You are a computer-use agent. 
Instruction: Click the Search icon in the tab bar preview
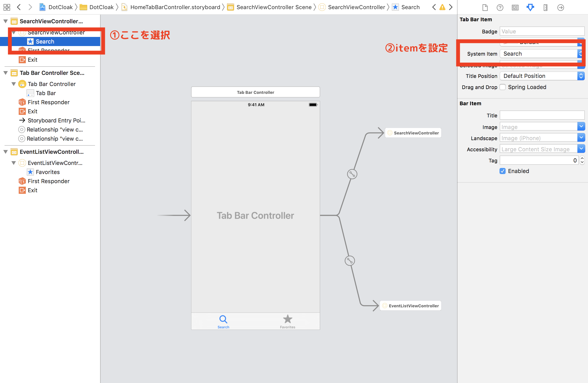coord(223,320)
